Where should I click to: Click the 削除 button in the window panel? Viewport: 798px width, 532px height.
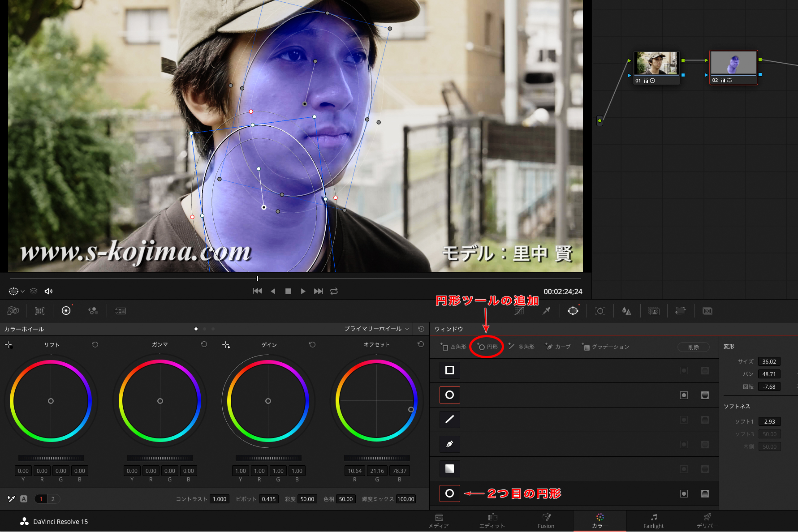tap(693, 347)
